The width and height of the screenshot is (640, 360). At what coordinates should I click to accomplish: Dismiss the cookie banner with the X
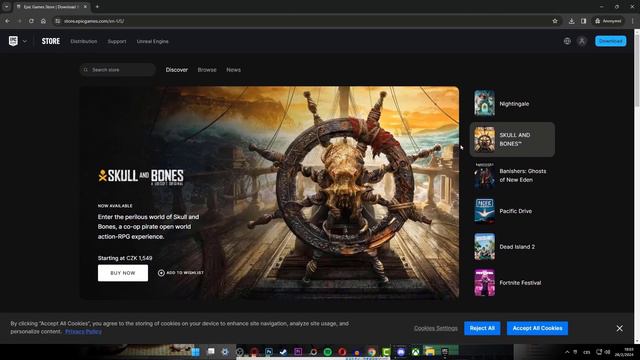(620, 328)
